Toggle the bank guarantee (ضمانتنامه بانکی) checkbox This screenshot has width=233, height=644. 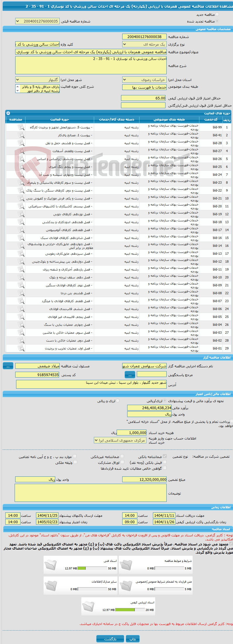pos(165,456)
